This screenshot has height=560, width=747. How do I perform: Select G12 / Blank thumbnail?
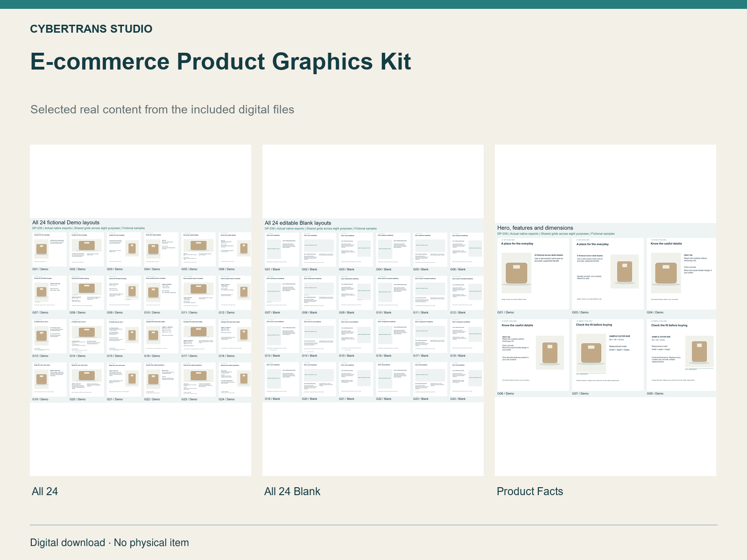[467, 293]
